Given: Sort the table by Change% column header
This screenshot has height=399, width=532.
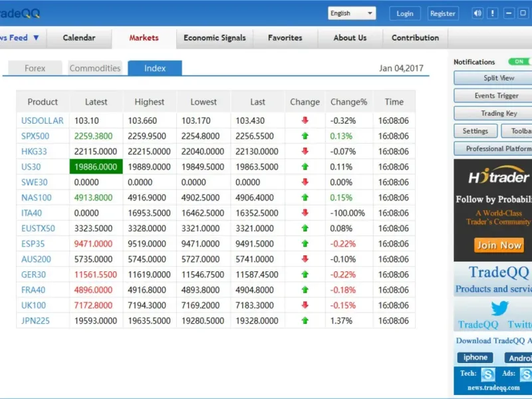Looking at the screenshot, I should coord(349,102).
